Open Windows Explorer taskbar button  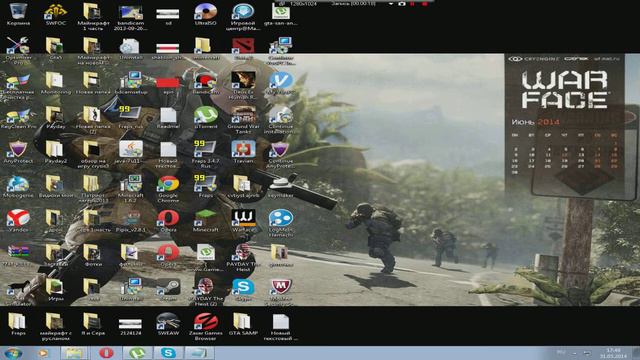(74, 353)
